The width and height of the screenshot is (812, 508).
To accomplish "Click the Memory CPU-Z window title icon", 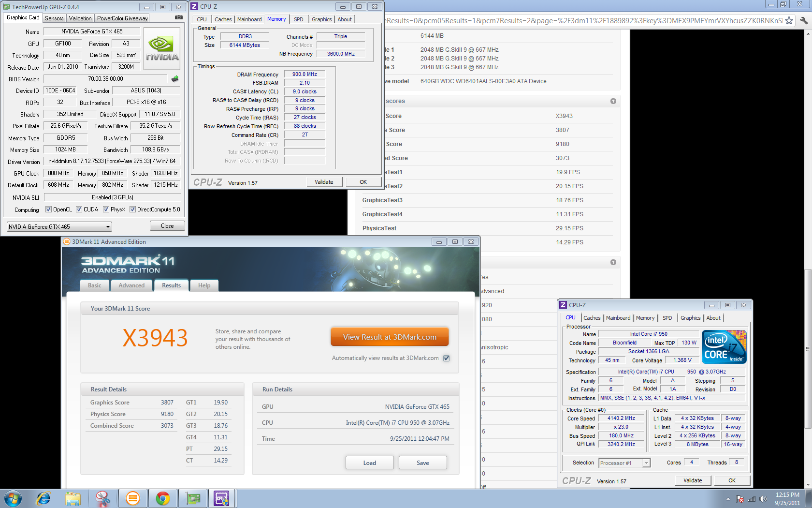I will coord(194,6).
